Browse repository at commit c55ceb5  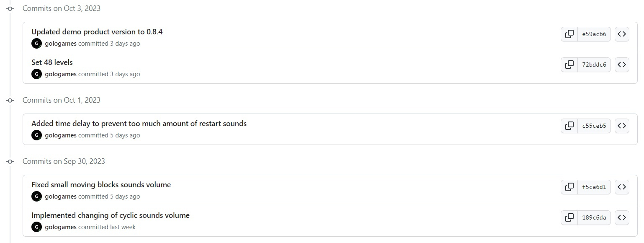(622, 126)
